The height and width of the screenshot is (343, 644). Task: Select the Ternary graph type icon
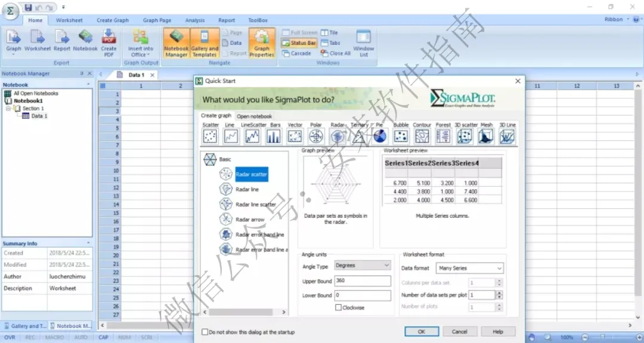[x=358, y=136]
